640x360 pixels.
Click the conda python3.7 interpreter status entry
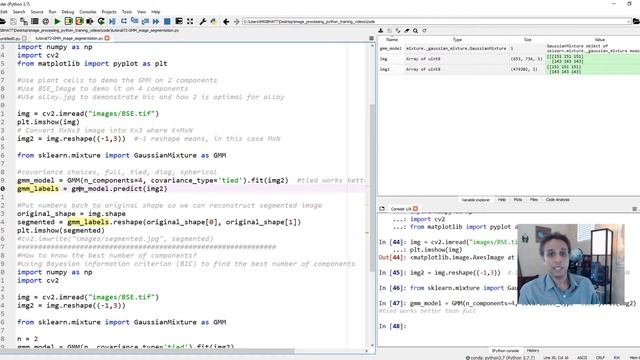click(500, 358)
